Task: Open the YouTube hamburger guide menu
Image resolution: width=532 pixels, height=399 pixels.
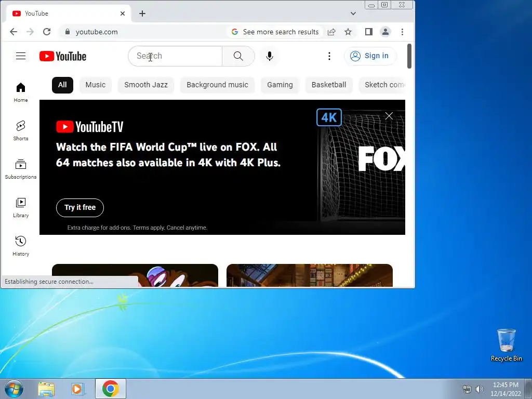Action: tap(21, 56)
